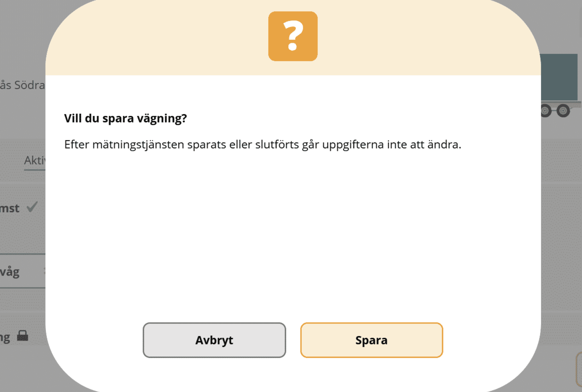Screen dimensions: 582x392
Task: Click the underline beneath the 'våg' tab
Action: (23, 288)
